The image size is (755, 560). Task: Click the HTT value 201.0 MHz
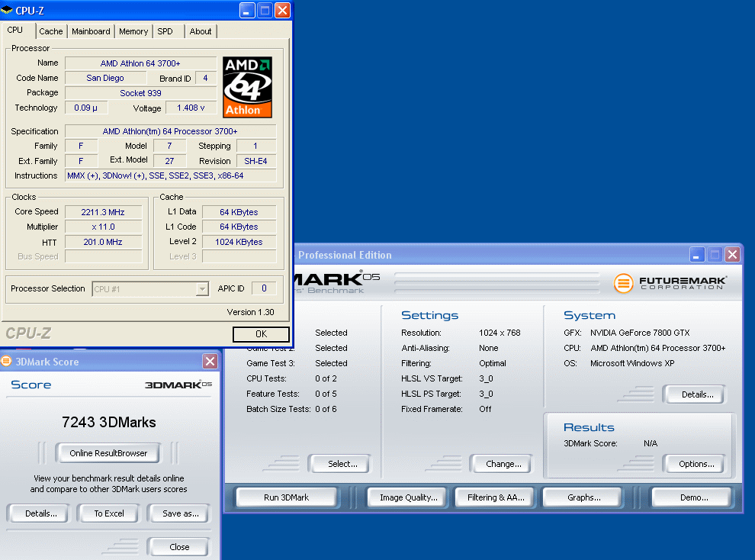click(103, 242)
